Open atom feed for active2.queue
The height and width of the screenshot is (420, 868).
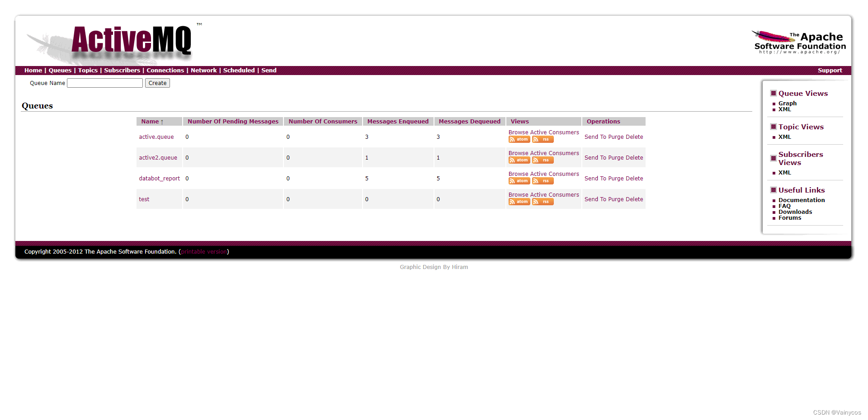519,160
